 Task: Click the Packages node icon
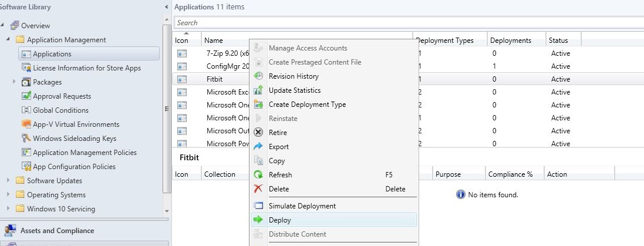point(26,82)
